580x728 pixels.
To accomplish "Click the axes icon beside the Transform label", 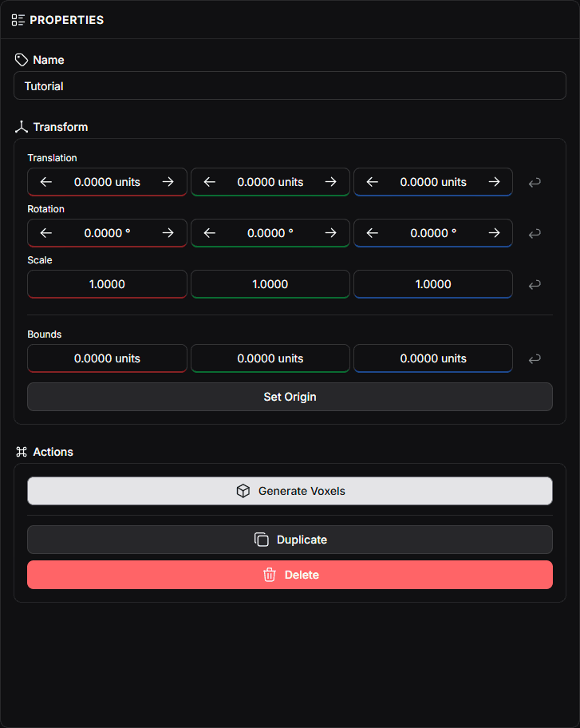I will tap(20, 127).
